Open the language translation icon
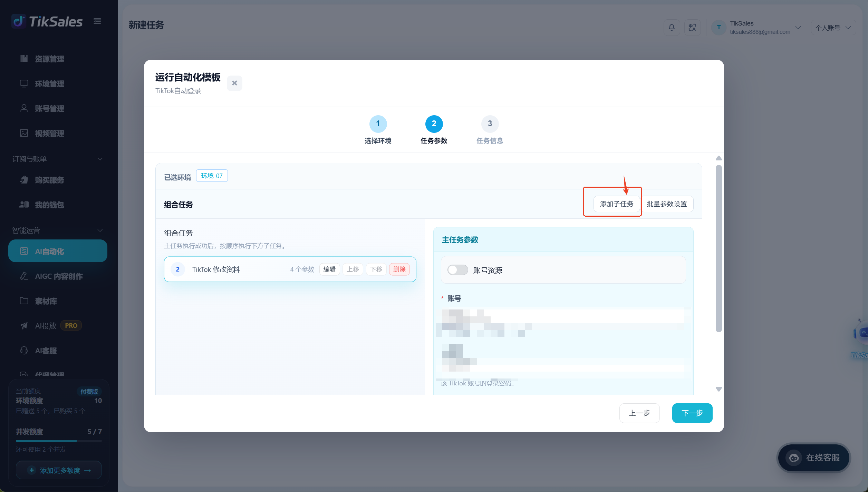This screenshot has width=868, height=492. click(x=692, y=28)
